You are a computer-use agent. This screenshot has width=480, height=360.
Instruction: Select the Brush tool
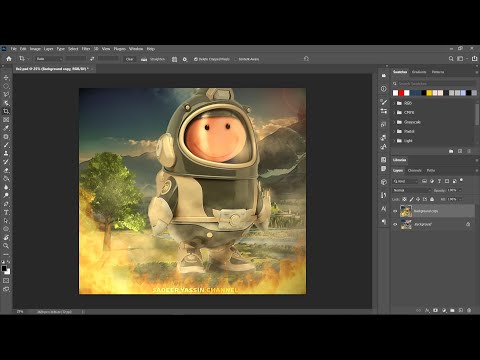6,145
